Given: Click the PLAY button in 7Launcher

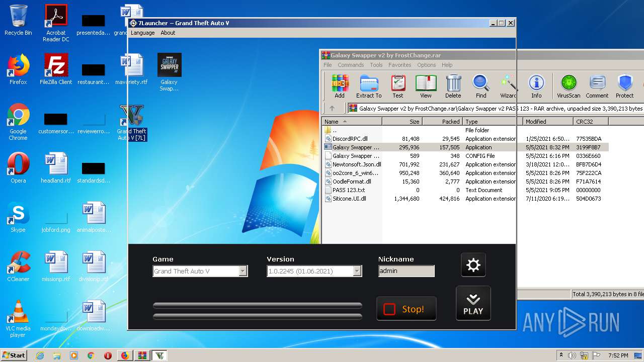Looking at the screenshot, I should tap(473, 303).
